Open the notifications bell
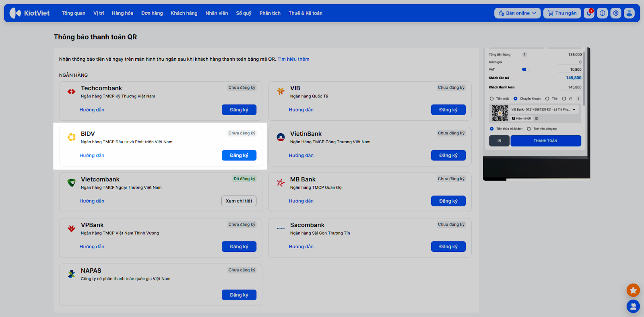The image size is (644, 317). [x=589, y=13]
